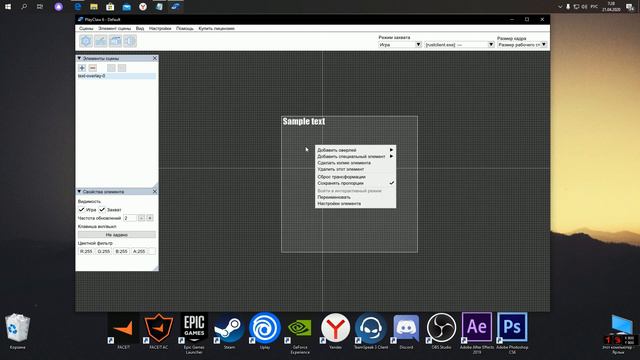Click the gear-shaped PlayClaw toolbar icon
640x360 pixels.
click(86, 41)
